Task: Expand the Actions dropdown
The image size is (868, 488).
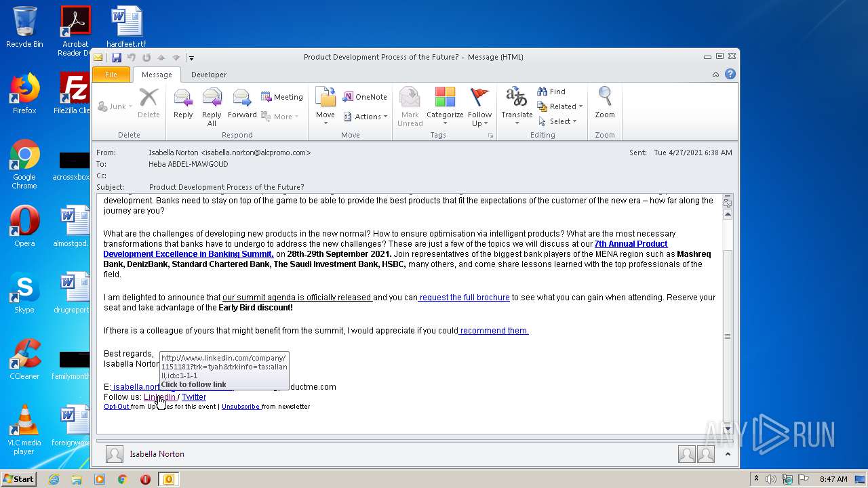Action: point(366,117)
